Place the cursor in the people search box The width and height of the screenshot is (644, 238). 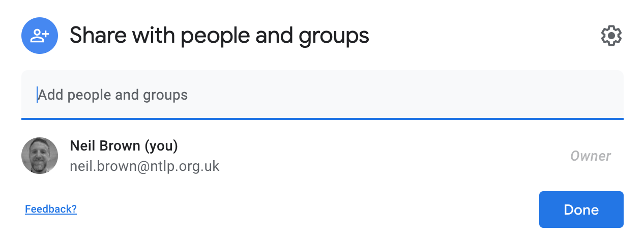point(323,95)
